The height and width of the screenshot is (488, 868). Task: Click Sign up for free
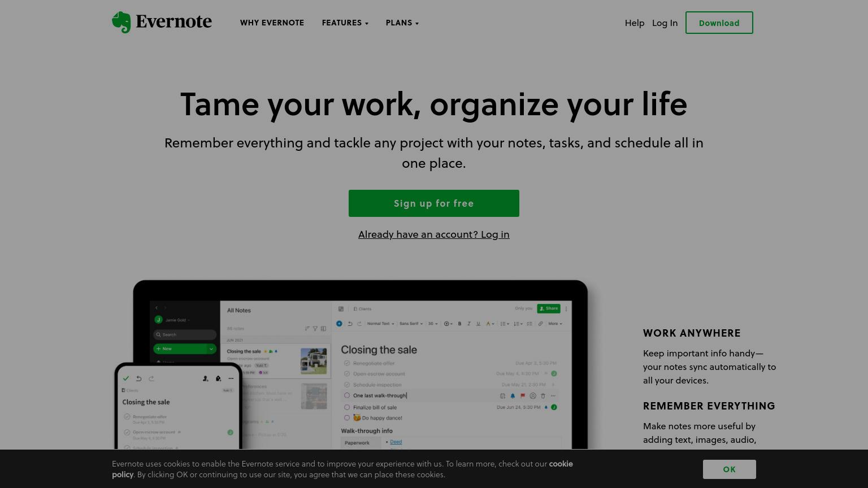point(434,203)
